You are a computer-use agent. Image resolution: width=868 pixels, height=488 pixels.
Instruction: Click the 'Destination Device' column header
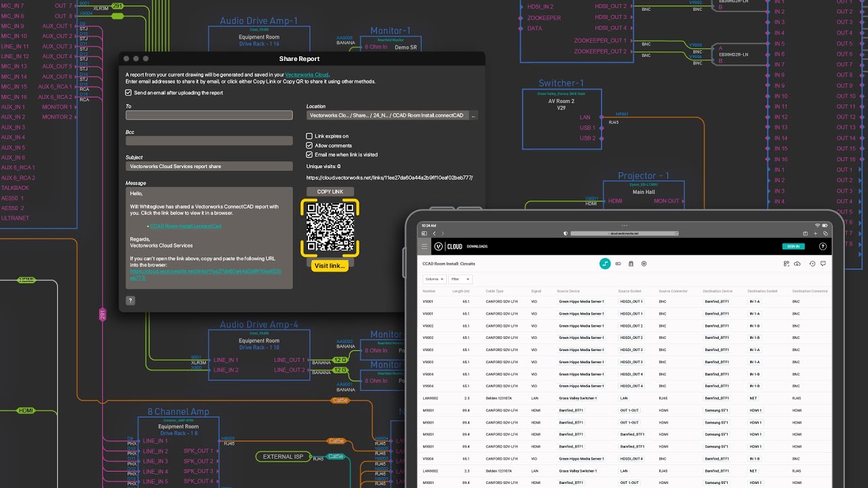[719, 291]
